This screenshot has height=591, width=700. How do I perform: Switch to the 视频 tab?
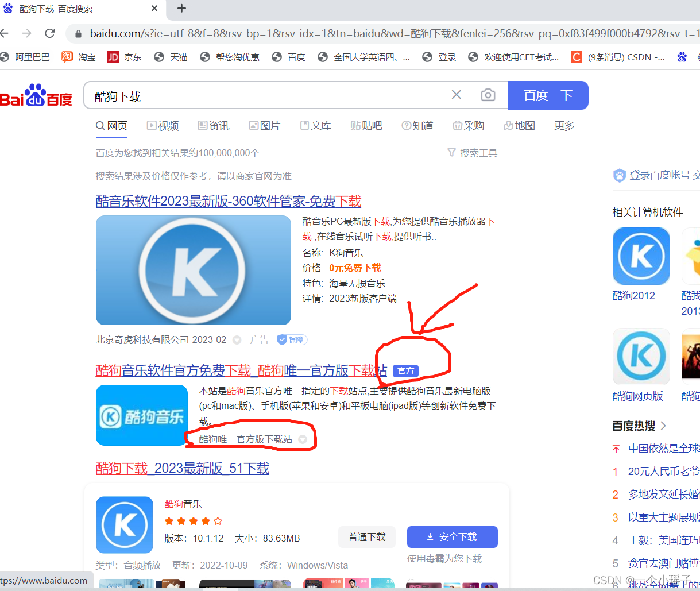point(163,126)
